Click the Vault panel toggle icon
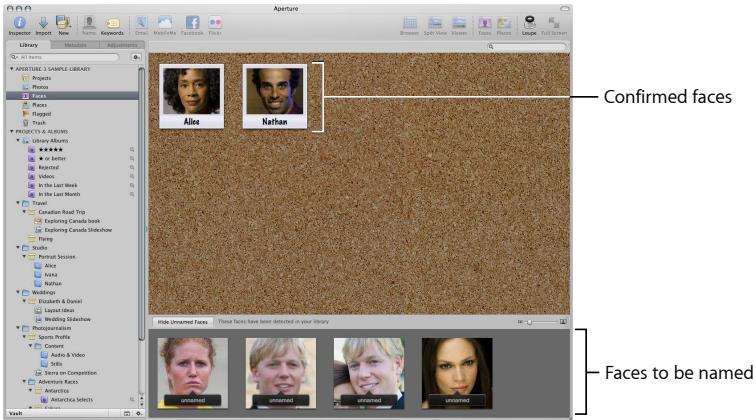This screenshot has width=756, height=420. pyautogui.click(x=127, y=413)
